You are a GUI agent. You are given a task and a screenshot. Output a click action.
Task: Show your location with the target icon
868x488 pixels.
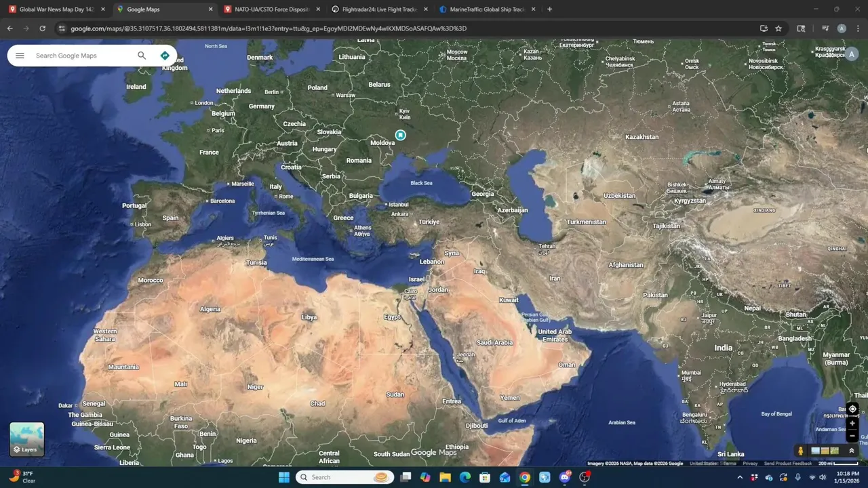(852, 409)
